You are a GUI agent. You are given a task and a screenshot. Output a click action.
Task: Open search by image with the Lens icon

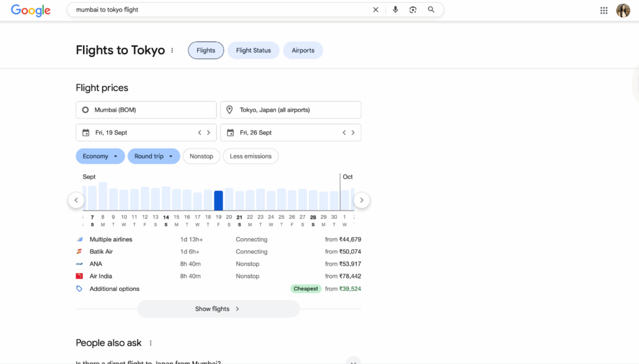413,10
